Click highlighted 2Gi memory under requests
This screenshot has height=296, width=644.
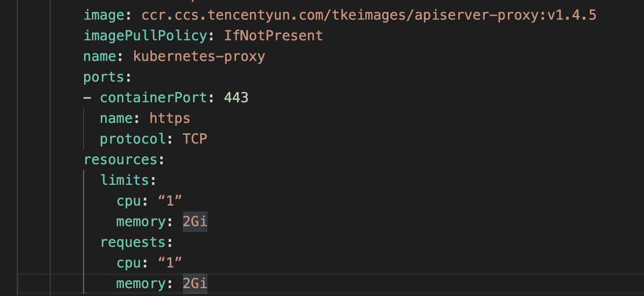tap(195, 284)
